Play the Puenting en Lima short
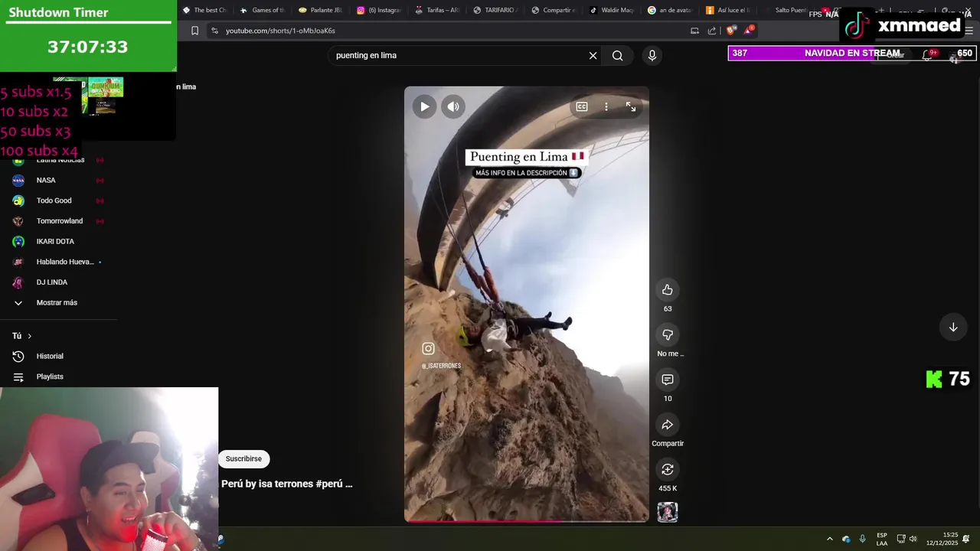The height and width of the screenshot is (551, 980). (424, 106)
